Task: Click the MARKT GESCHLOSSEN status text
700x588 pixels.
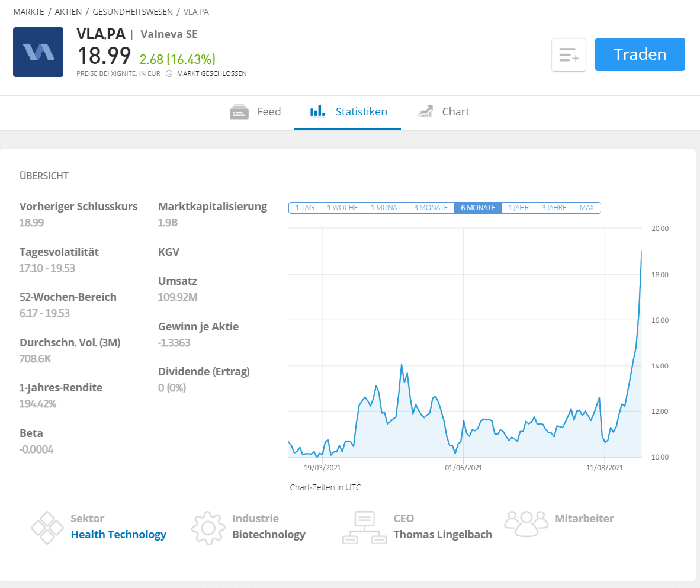Action: pyautogui.click(x=211, y=73)
